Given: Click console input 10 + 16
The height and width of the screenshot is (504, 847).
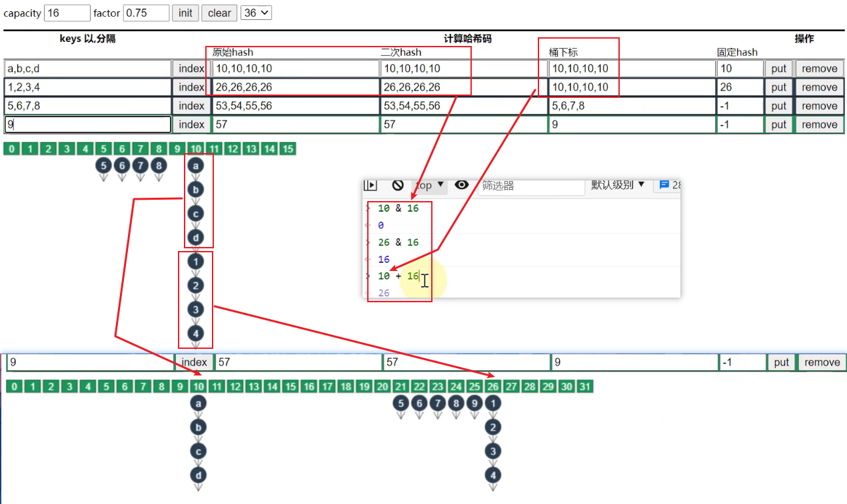Looking at the screenshot, I should 398,276.
